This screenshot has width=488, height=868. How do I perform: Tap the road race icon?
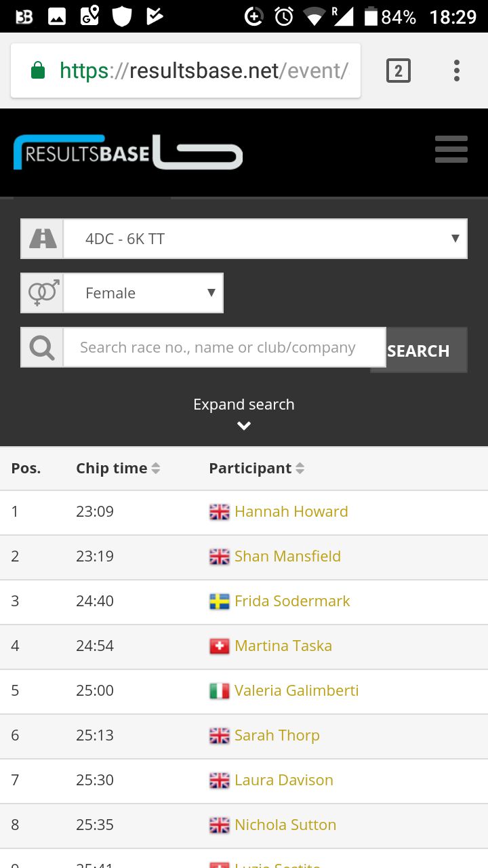coord(42,239)
